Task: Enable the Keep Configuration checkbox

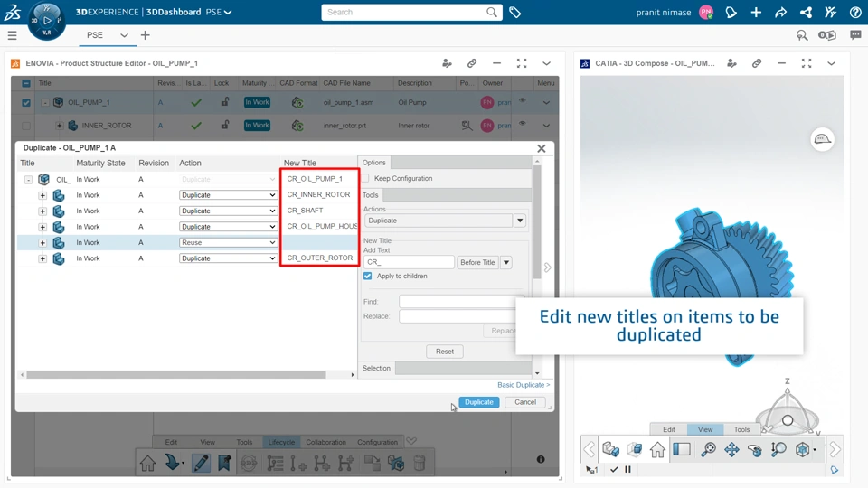Action: point(365,178)
